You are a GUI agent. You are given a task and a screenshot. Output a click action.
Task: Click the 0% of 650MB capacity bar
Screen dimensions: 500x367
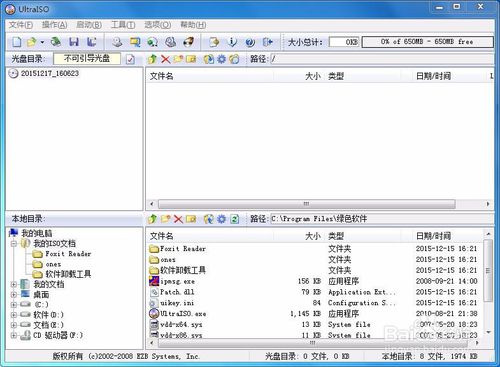point(427,42)
